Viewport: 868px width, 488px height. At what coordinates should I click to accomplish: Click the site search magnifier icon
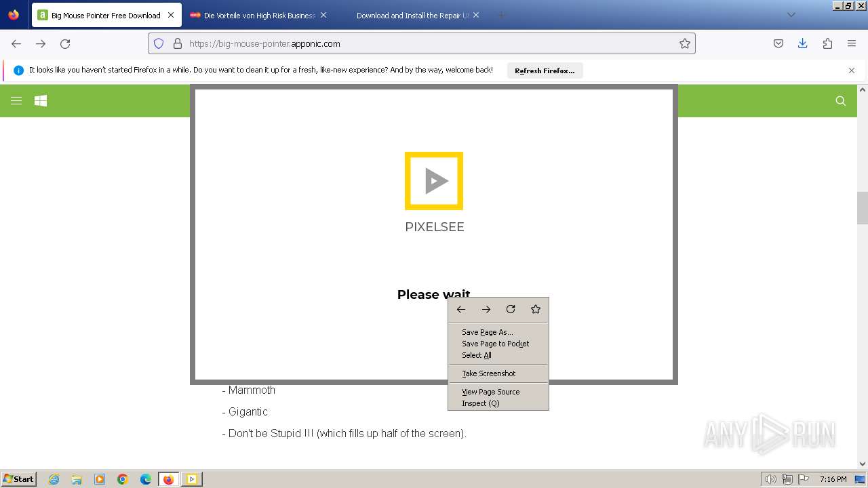pos(841,100)
